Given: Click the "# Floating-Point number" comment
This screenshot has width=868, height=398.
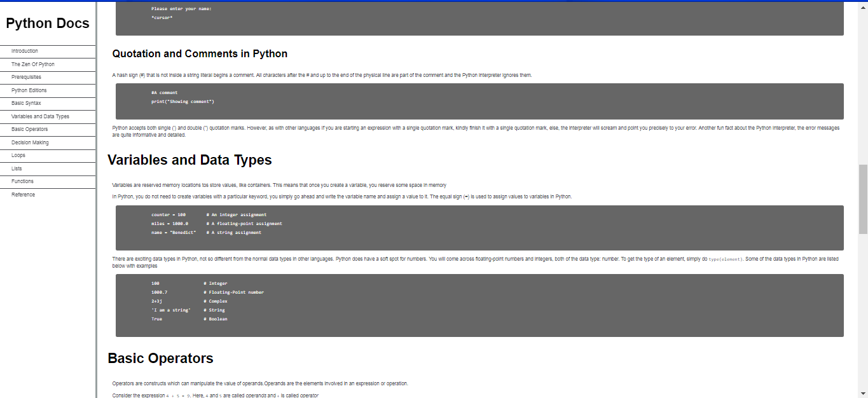Looking at the screenshot, I should tap(233, 292).
